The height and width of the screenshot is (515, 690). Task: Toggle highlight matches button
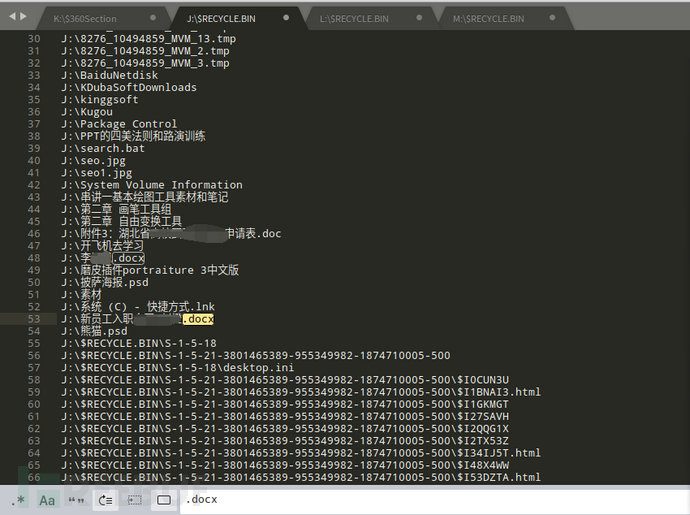pos(165,500)
